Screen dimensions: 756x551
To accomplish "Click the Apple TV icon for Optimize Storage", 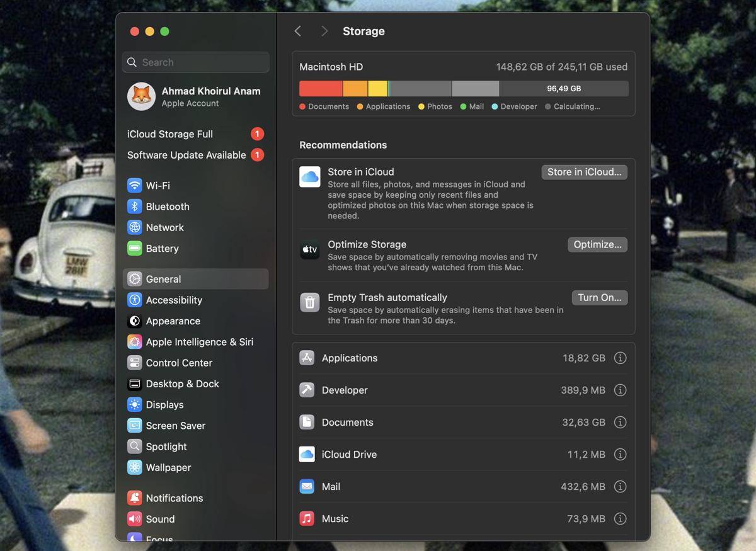I will (x=309, y=250).
